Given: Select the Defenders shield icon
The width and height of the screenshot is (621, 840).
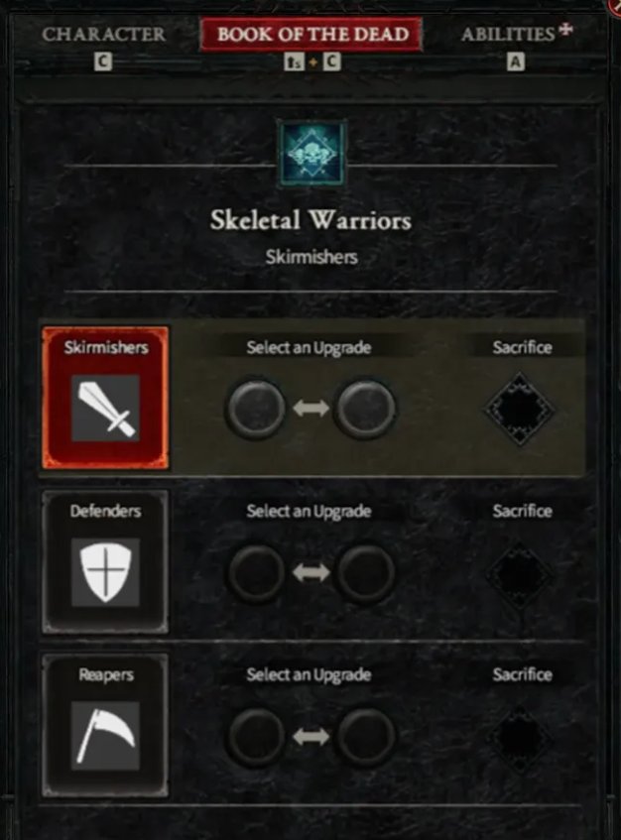Looking at the screenshot, I should (x=105, y=572).
